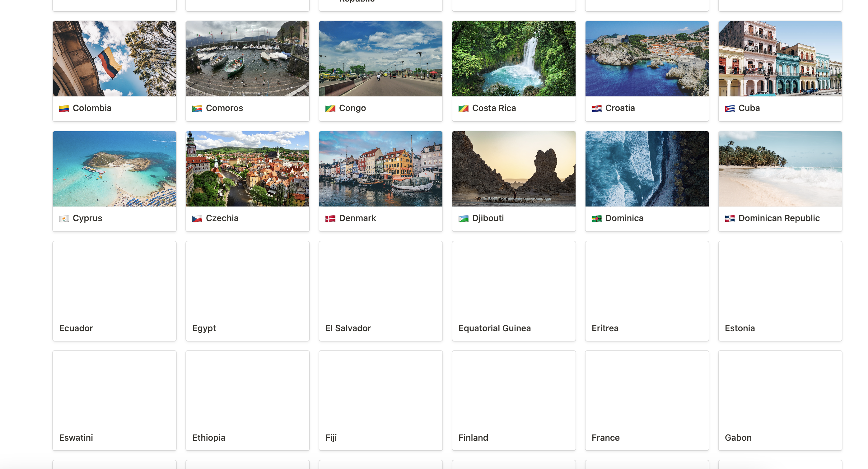
Task: Open the Dominica aerial coastline photo
Action: tap(647, 169)
